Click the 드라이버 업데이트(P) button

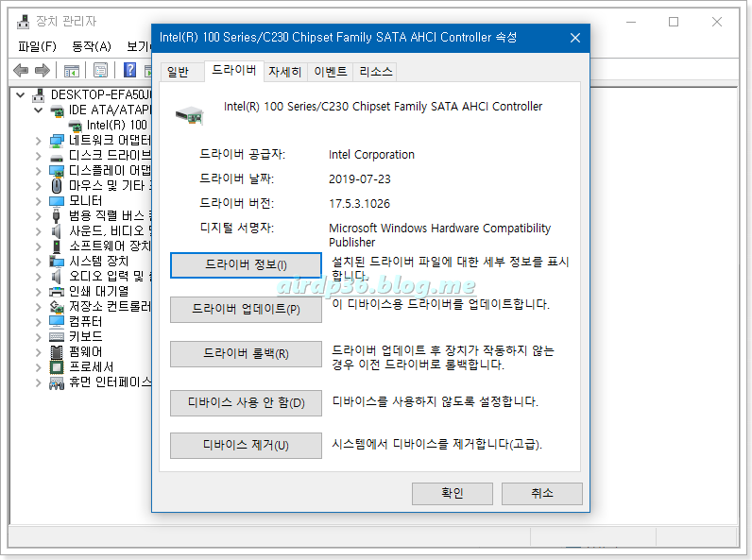246,310
